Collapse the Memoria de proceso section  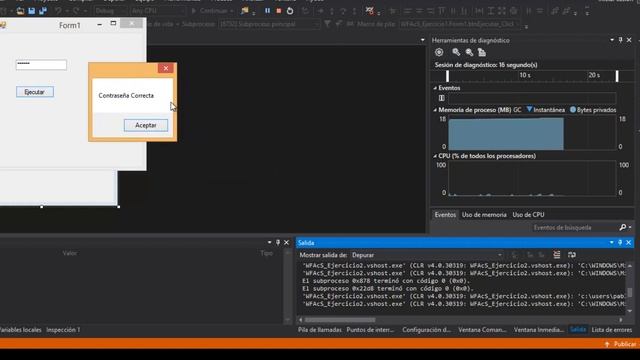[435, 110]
